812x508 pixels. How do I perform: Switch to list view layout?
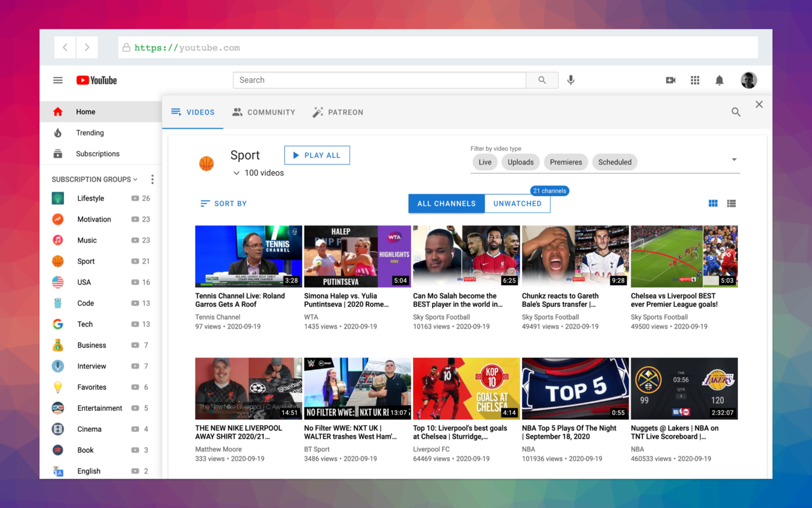731,203
